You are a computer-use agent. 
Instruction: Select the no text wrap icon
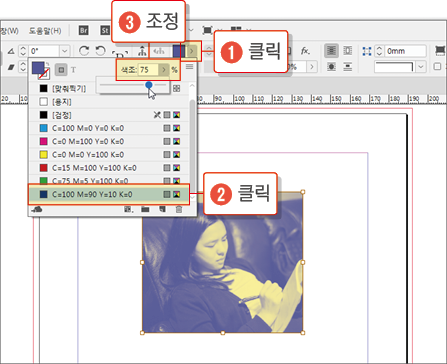[331, 51]
